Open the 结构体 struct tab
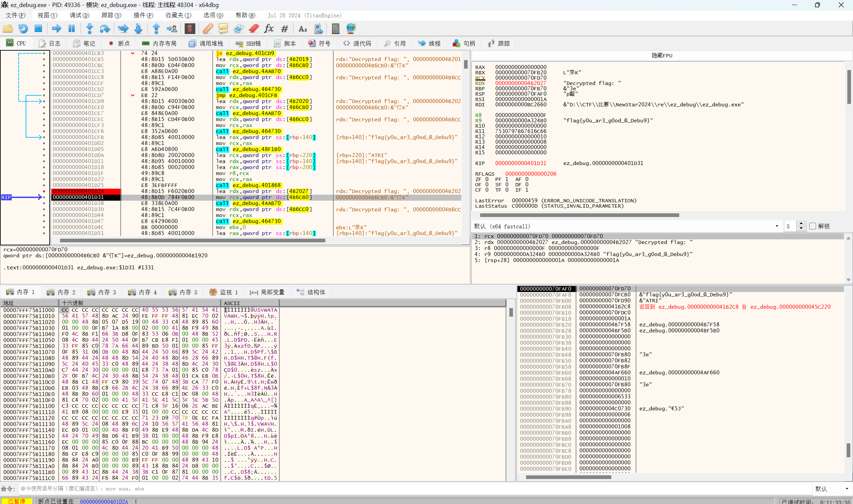The width and height of the screenshot is (853, 504). coord(311,292)
